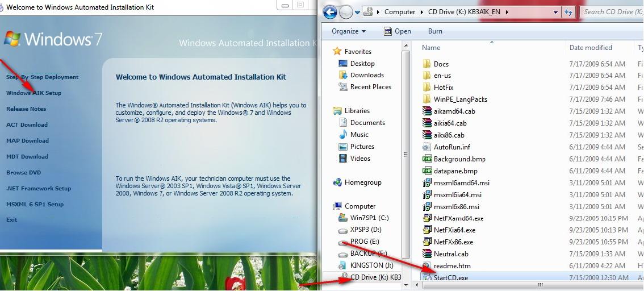Image resolution: width=644 pixels, height=291 pixels.
Task: Select Documents library icon
Action: point(343,123)
